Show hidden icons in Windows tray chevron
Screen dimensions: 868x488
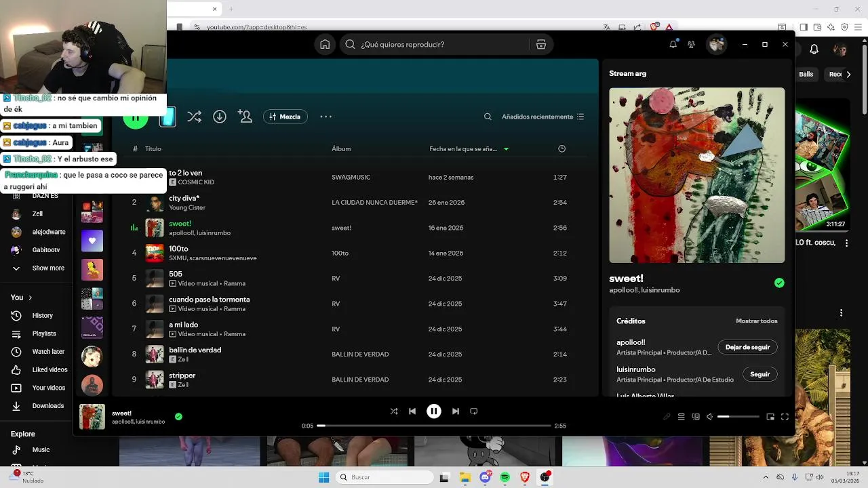coord(766,477)
